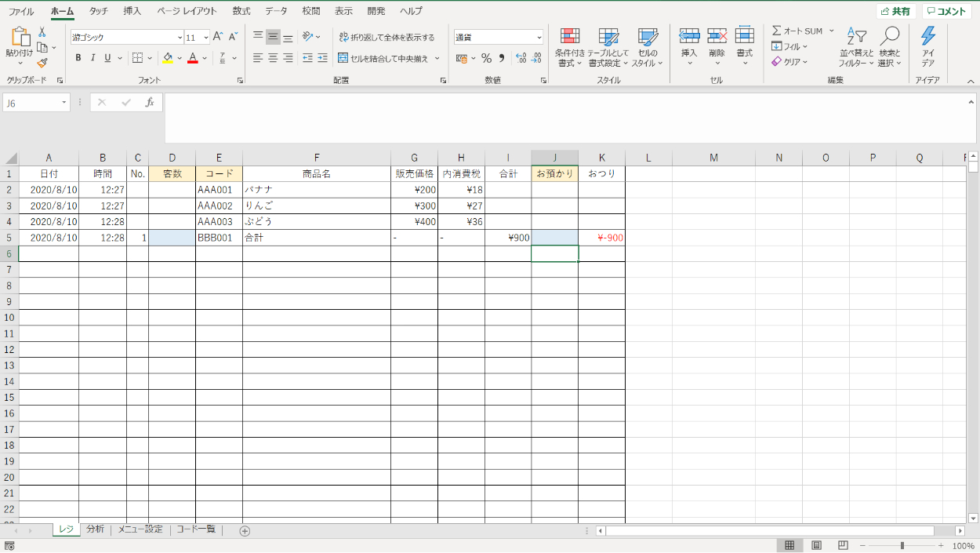Viewport: 980px width, 553px height.
Task: Open the number format dropdown
Action: 539,38
